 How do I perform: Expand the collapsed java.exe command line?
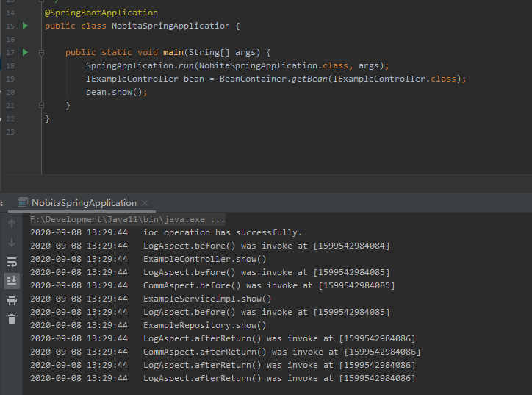[128, 219]
